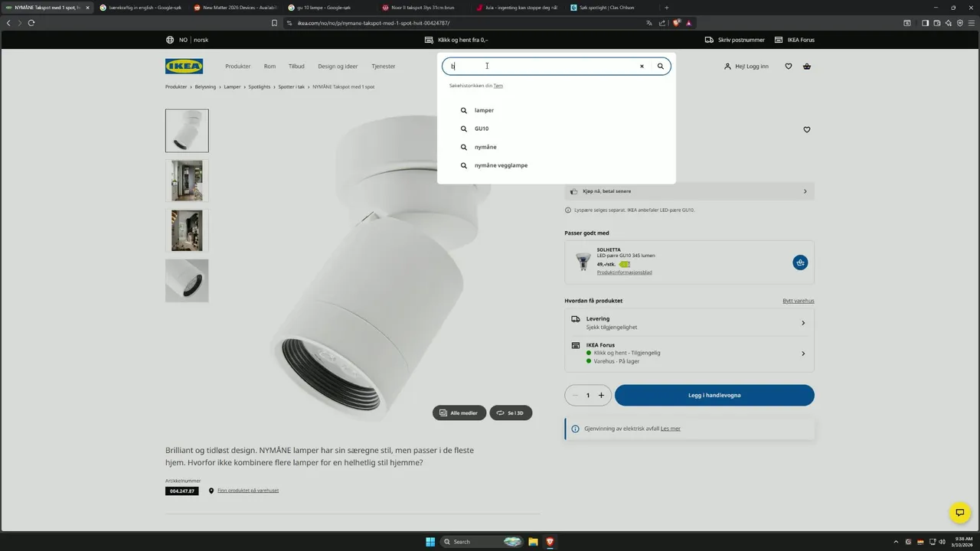Switch to Noor II takspot tab
Screen dimensions: 980x551
(423, 8)
